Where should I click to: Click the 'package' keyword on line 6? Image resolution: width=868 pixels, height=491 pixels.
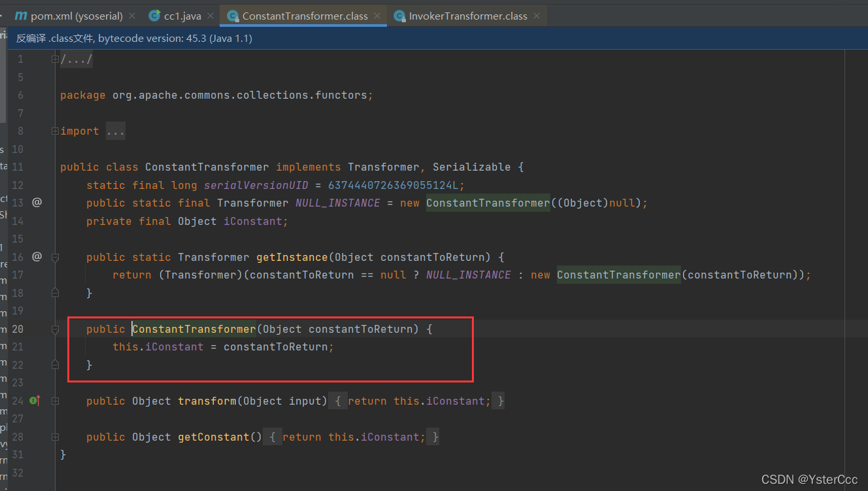[x=83, y=95]
